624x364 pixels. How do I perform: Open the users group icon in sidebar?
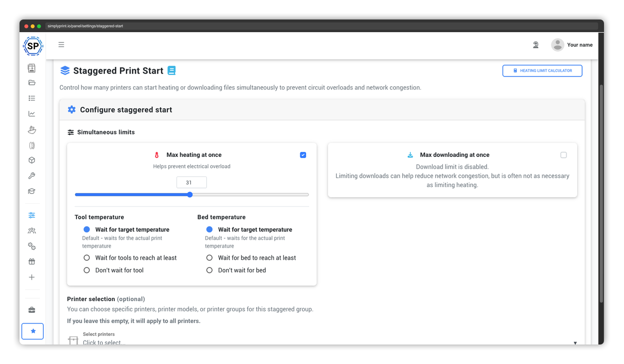coord(32,230)
